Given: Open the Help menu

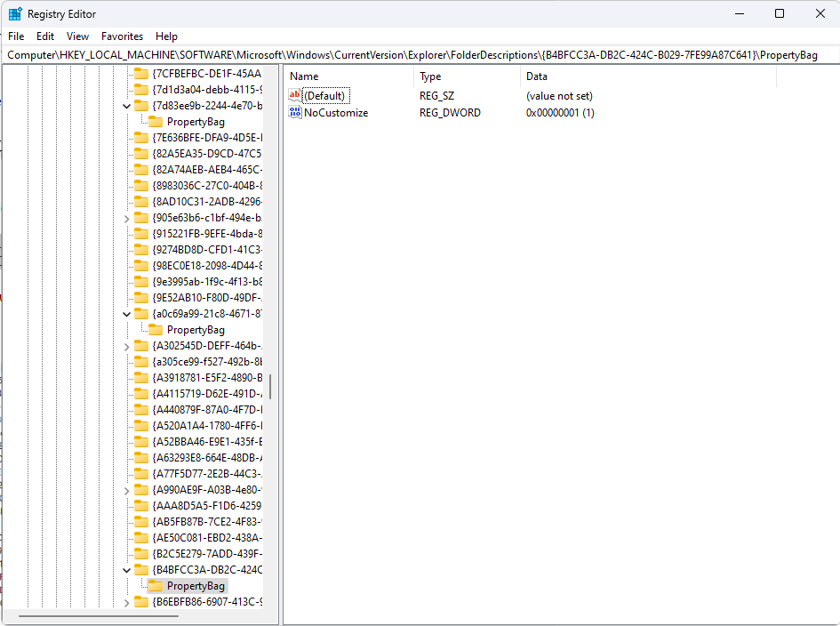Looking at the screenshot, I should pyautogui.click(x=166, y=36).
